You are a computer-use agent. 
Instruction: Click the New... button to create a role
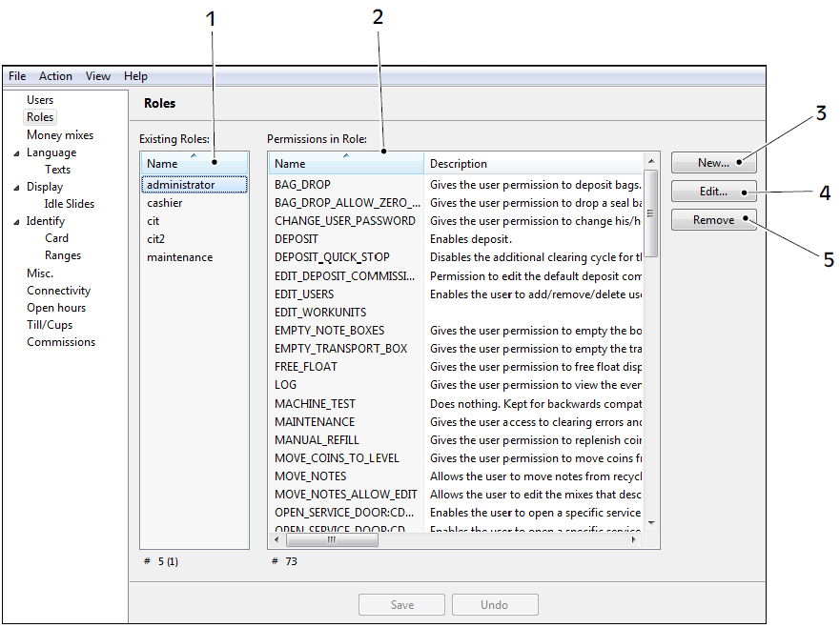click(x=713, y=162)
